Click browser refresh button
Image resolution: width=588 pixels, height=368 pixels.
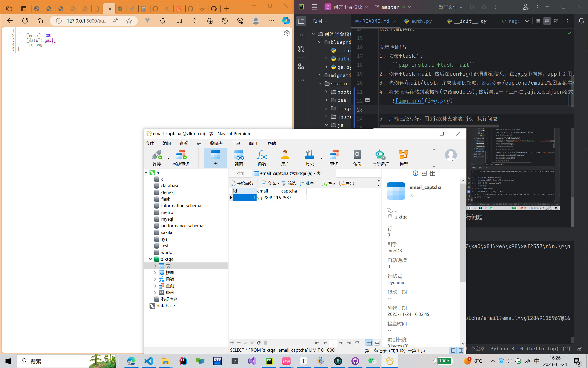click(x=25, y=21)
